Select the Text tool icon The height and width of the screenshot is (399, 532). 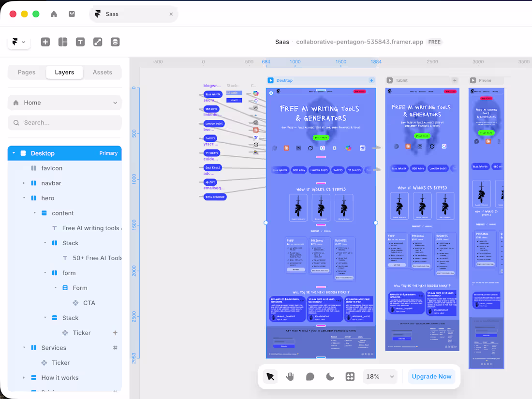pos(80,42)
